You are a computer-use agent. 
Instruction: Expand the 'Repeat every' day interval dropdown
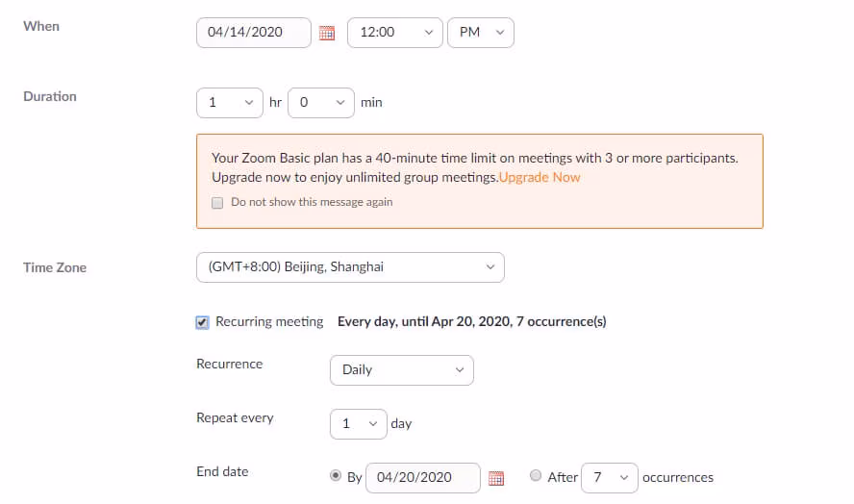tap(357, 424)
